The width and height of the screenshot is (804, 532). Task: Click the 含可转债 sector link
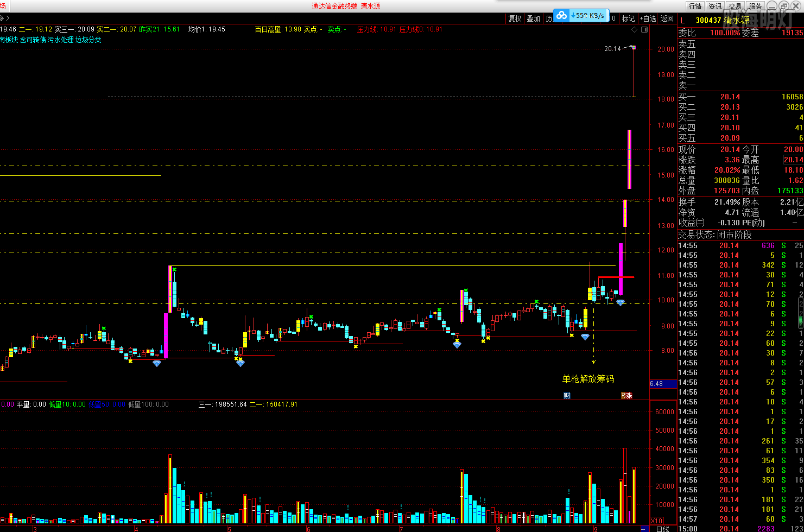(x=33, y=40)
